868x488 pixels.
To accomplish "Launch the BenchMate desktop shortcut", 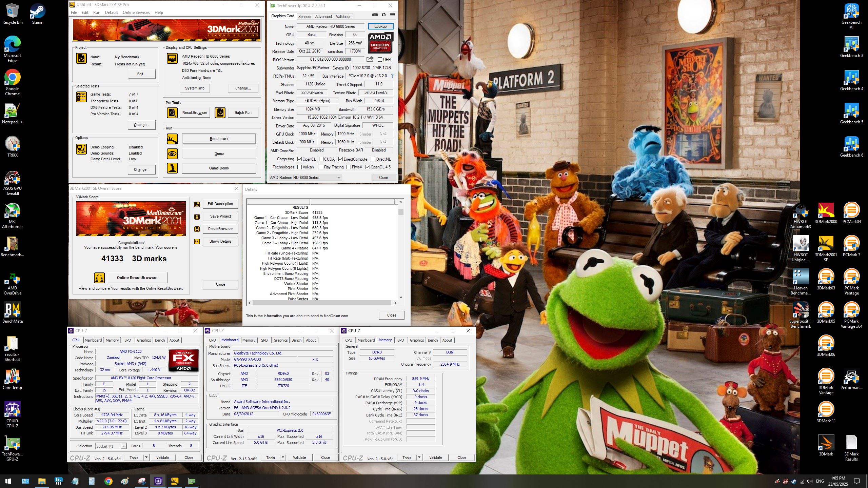I will 13,312.
